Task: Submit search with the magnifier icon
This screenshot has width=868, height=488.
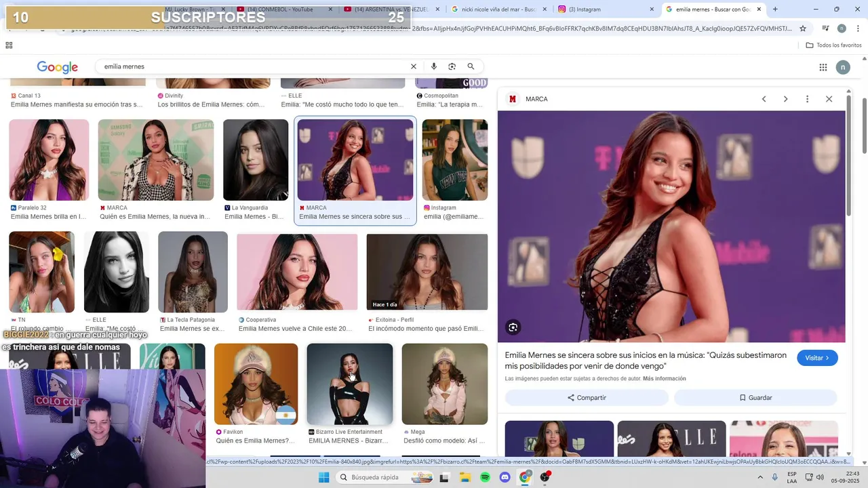Action: tap(471, 66)
